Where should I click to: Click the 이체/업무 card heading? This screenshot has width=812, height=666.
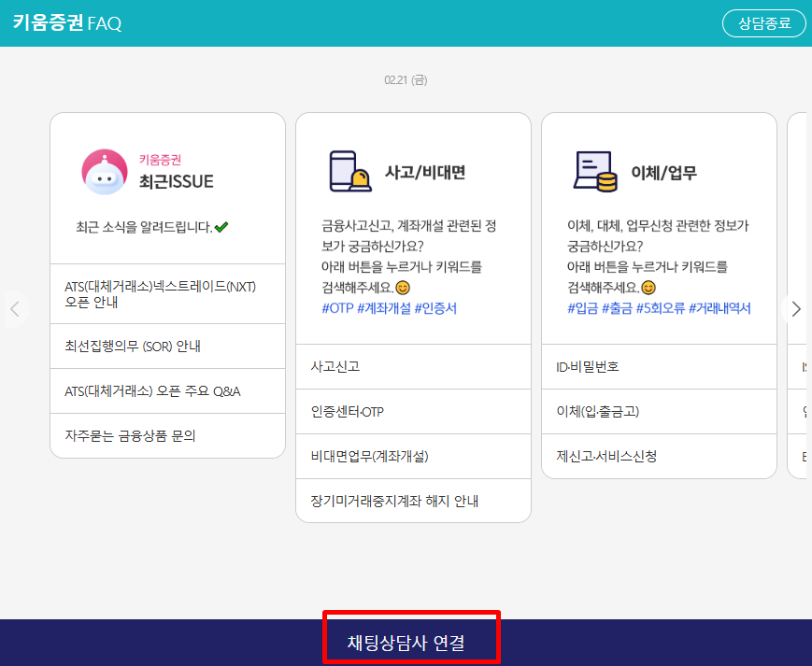[663, 172]
